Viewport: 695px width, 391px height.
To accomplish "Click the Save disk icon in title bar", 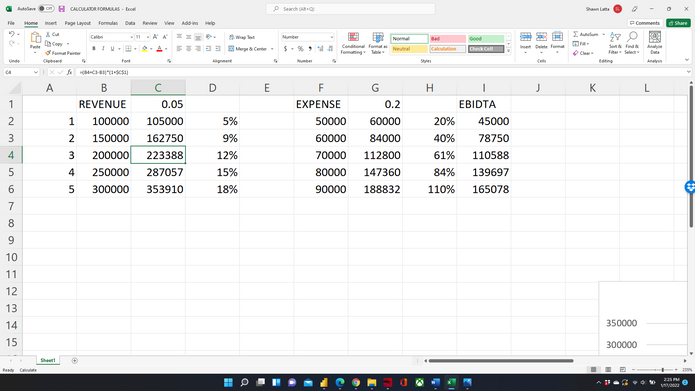I will click(x=62, y=9).
